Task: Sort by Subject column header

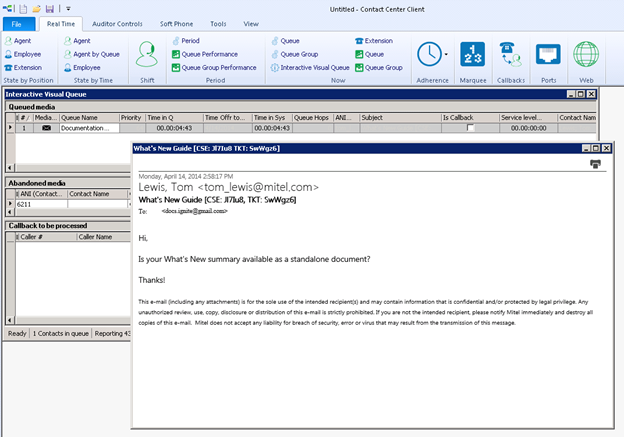Action: pyautogui.click(x=400, y=117)
